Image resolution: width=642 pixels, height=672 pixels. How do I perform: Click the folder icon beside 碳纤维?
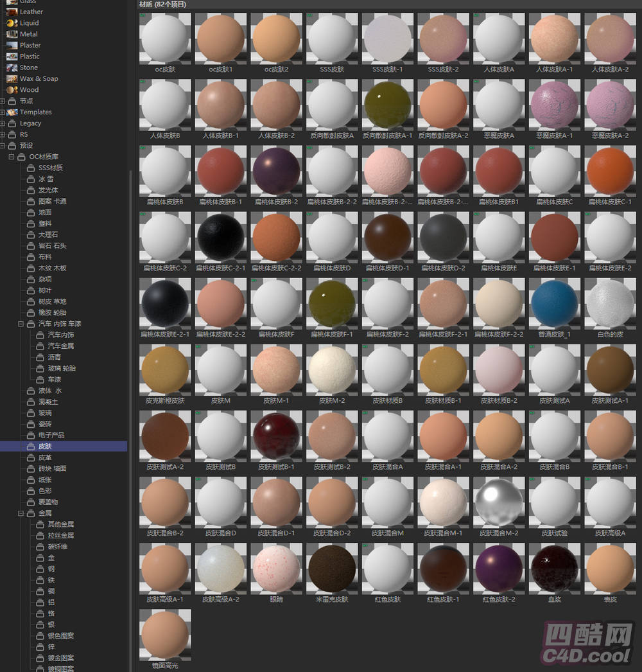[x=40, y=547]
